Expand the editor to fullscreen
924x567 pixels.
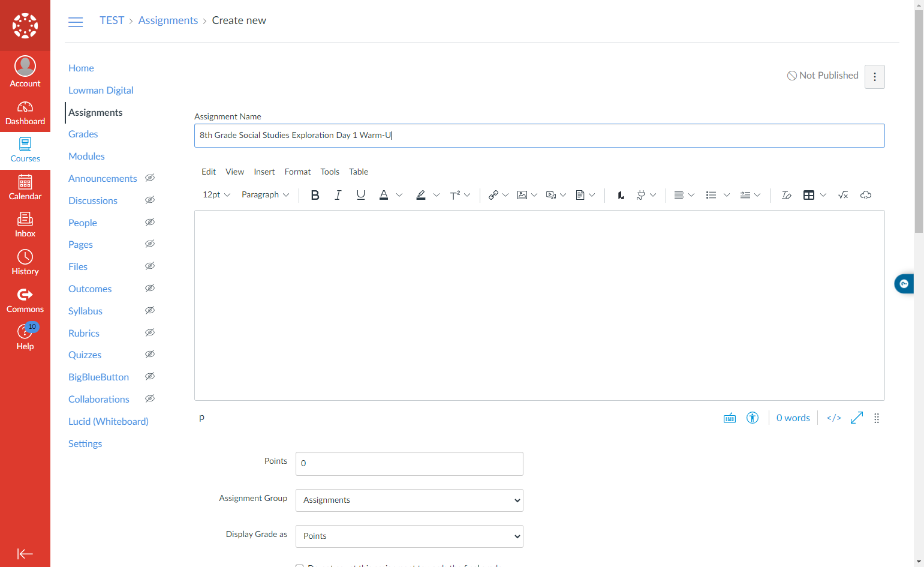857,418
